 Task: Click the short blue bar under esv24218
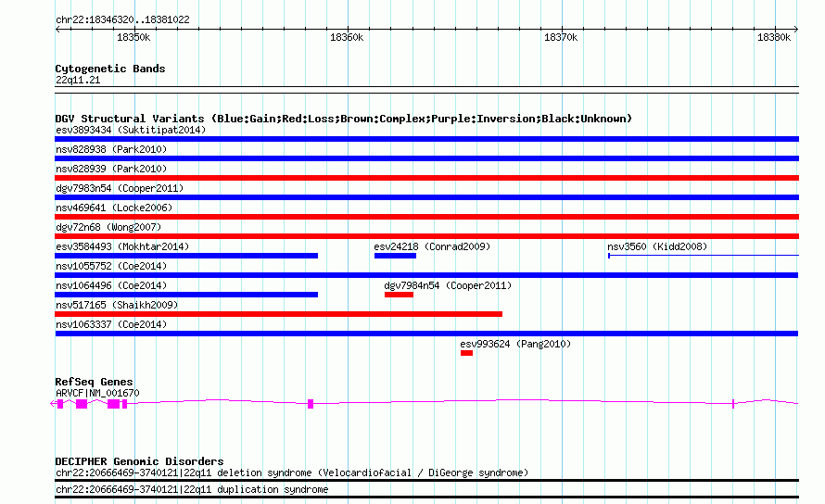(x=395, y=256)
